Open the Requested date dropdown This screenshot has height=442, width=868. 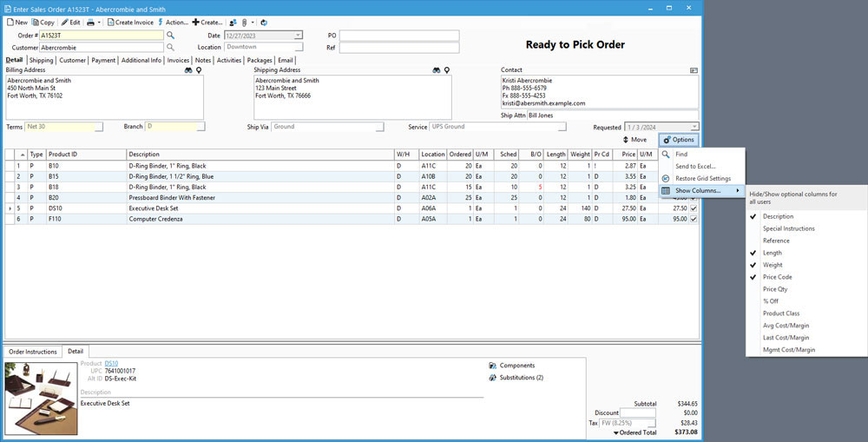694,127
